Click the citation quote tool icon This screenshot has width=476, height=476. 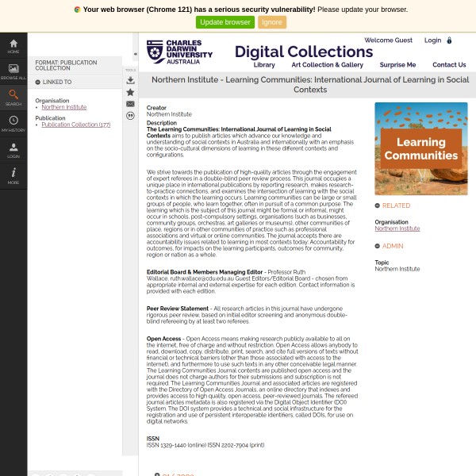(130, 116)
